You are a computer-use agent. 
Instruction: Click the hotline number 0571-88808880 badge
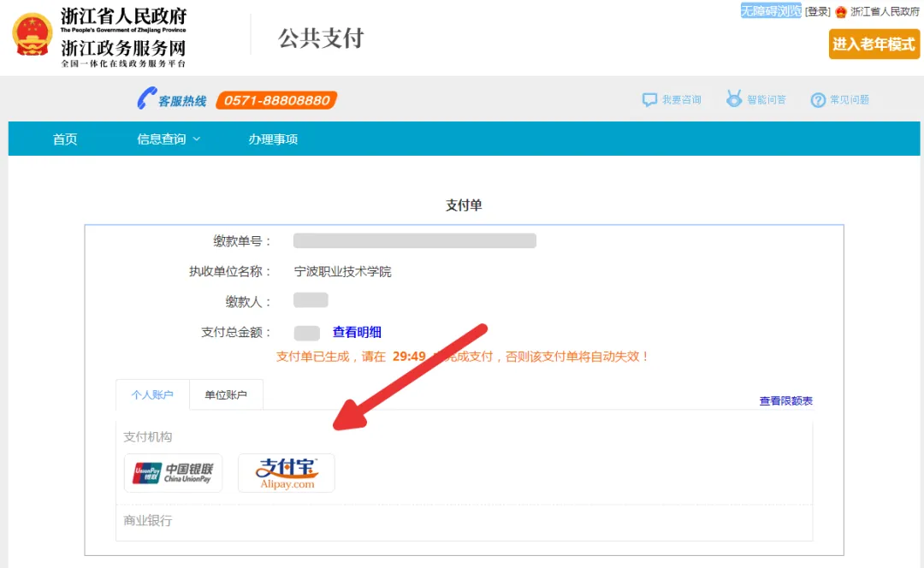click(x=276, y=100)
